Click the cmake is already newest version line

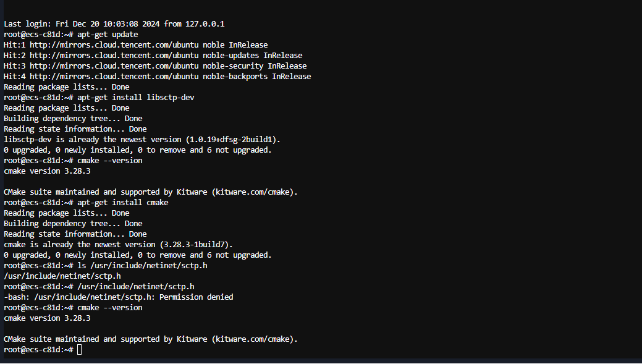[x=118, y=245]
